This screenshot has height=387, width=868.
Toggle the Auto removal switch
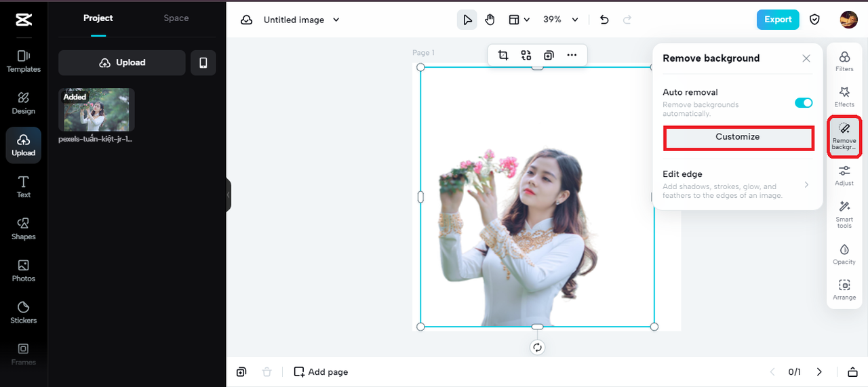click(x=804, y=103)
